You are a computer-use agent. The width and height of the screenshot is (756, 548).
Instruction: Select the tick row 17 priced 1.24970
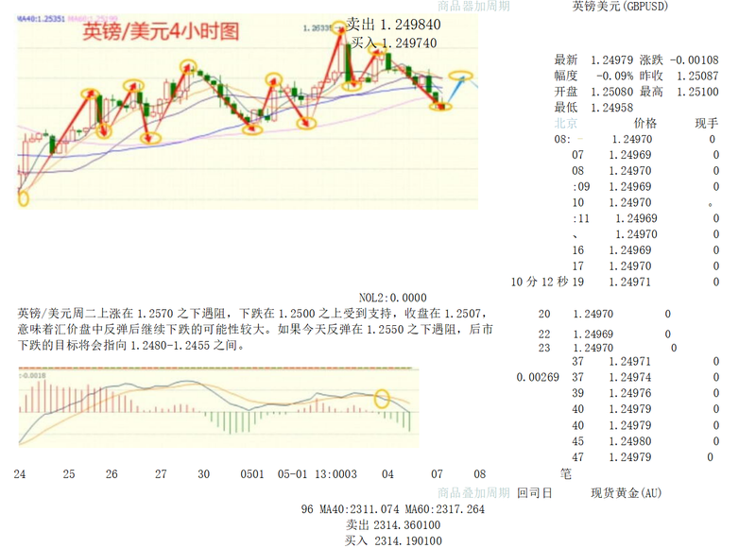click(x=645, y=266)
